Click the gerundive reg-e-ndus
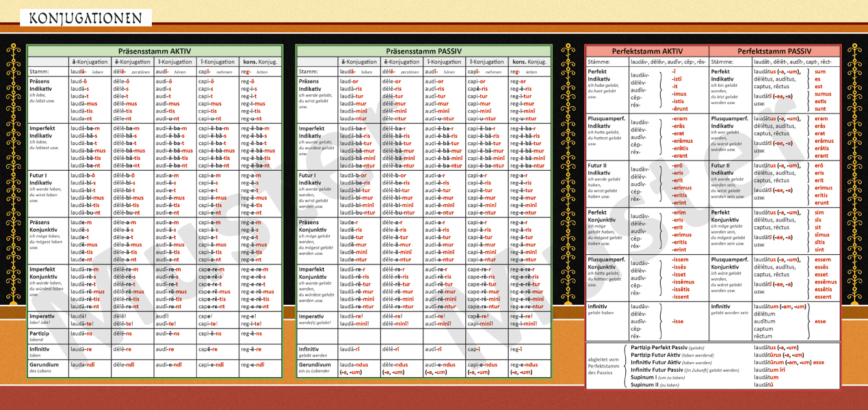The width and height of the screenshot is (868, 410). tap(524, 365)
